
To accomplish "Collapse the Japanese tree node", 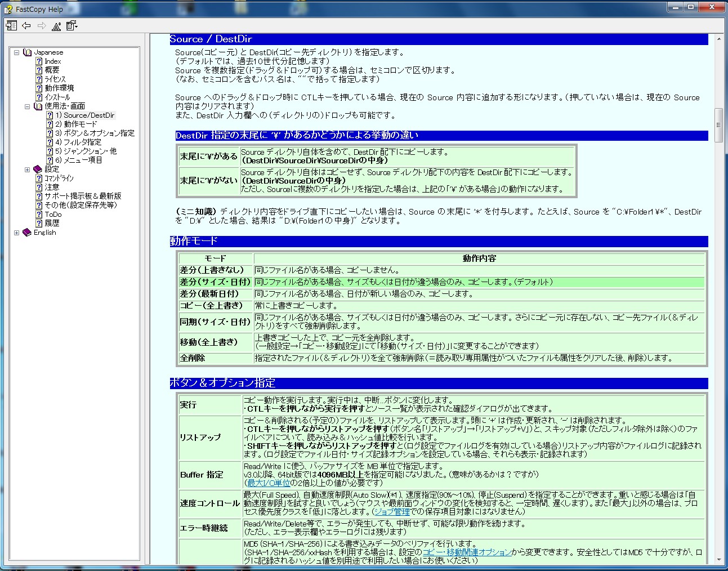I will pyautogui.click(x=17, y=52).
